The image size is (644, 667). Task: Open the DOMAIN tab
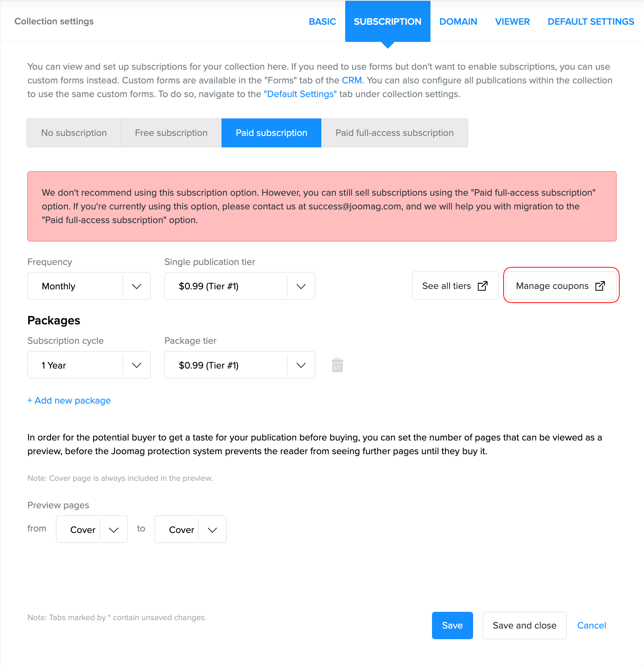458,22
